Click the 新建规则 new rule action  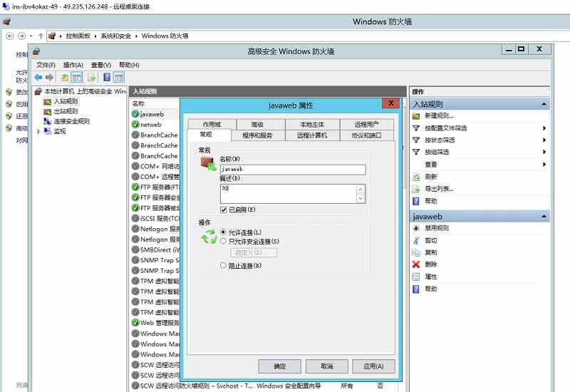coord(439,116)
